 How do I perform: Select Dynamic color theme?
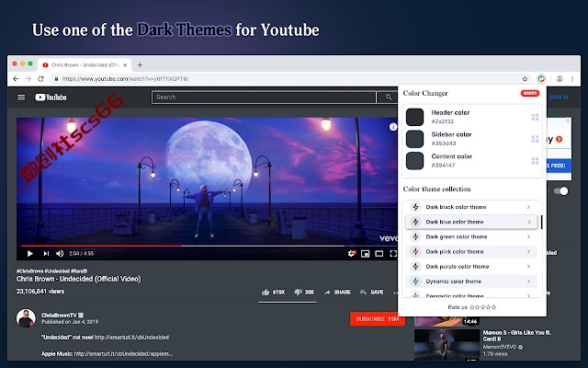click(471, 282)
